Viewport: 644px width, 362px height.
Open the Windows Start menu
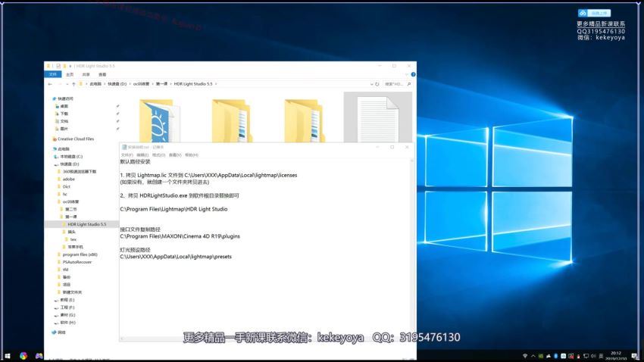tap(7, 356)
